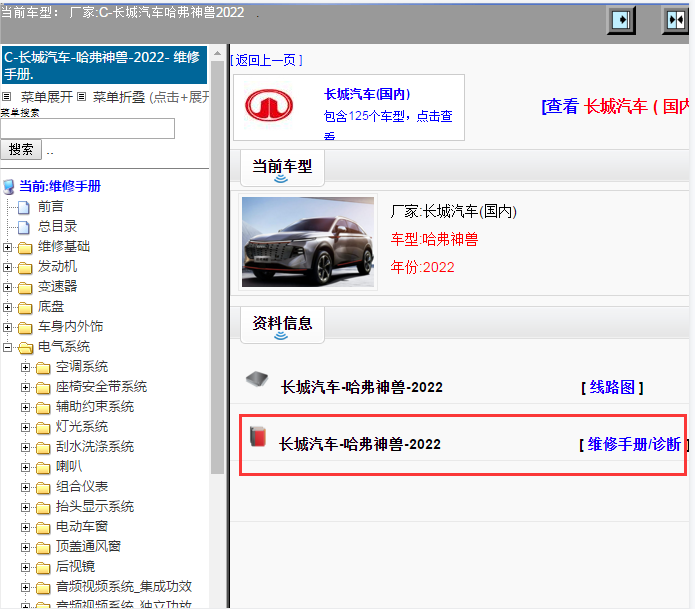This screenshot has height=609, width=695.
Task: Click the C-长城汽车-哈弗神兽-2022- 维修手册 title
Action: [x=105, y=65]
